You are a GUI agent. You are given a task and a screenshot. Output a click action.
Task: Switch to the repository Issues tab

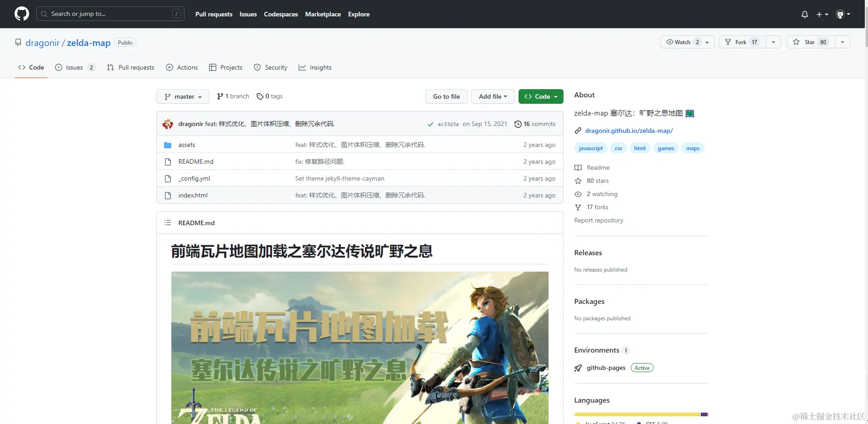75,67
